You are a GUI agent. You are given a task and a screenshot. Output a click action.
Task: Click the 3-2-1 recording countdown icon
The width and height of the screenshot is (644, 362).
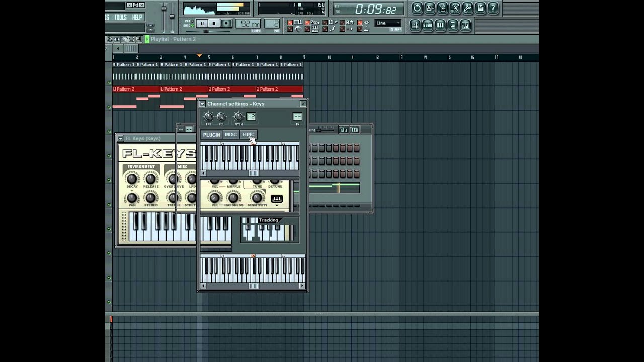click(315, 23)
